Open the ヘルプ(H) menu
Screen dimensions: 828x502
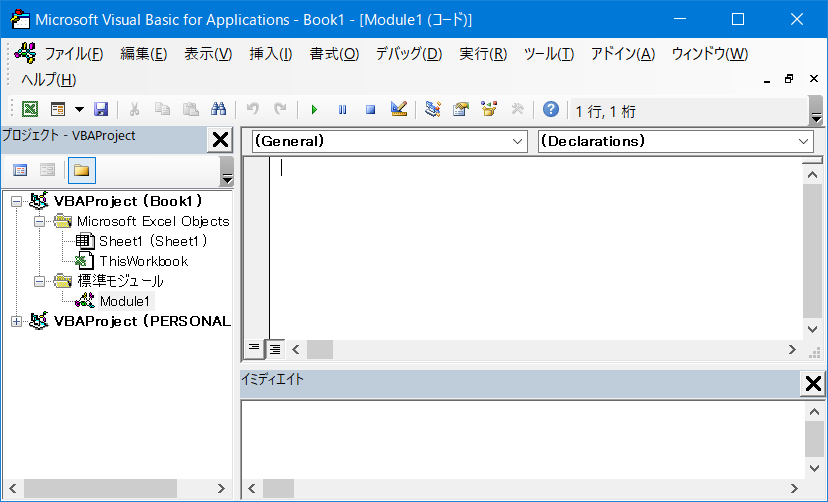tap(49, 80)
